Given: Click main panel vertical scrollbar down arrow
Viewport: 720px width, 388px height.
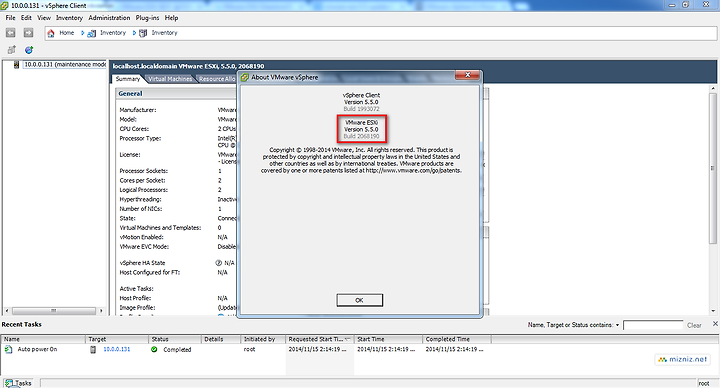Looking at the screenshot, I should coord(714,311).
